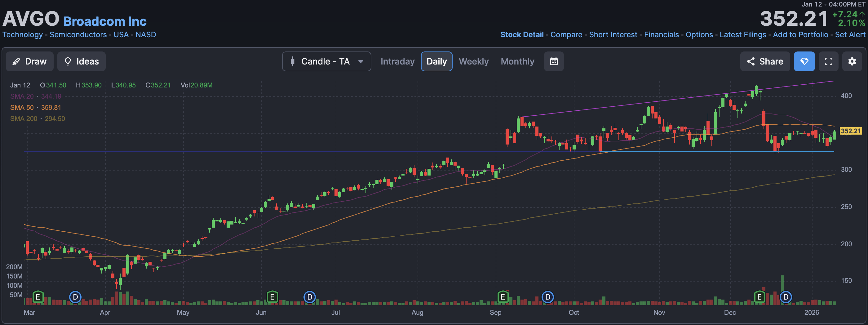
Task: View Latest Filings
Action: coord(743,35)
